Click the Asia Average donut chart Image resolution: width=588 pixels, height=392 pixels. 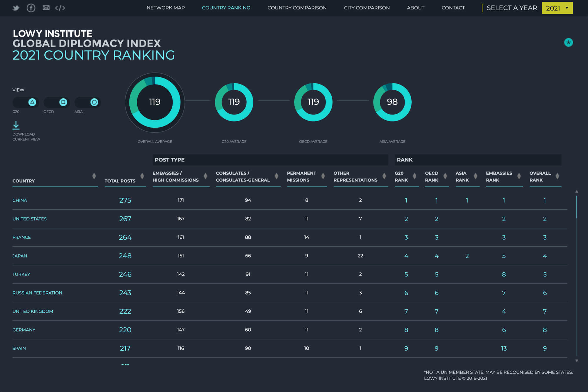point(392,102)
